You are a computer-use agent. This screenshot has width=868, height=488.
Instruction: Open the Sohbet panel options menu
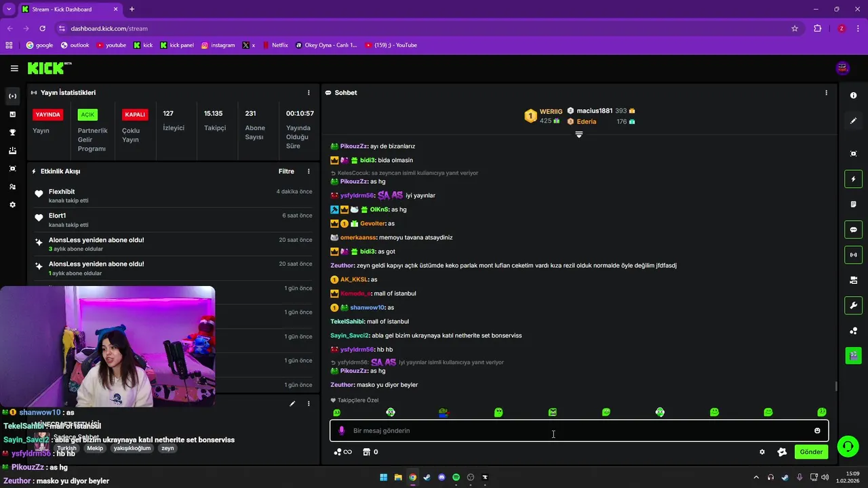[826, 93]
